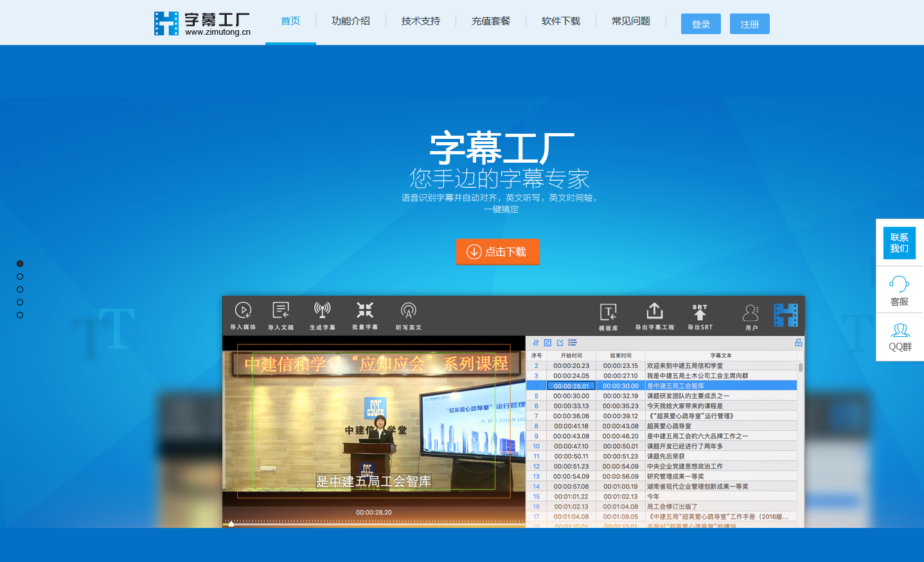Select the fourth carousel dot indicator

(20, 302)
